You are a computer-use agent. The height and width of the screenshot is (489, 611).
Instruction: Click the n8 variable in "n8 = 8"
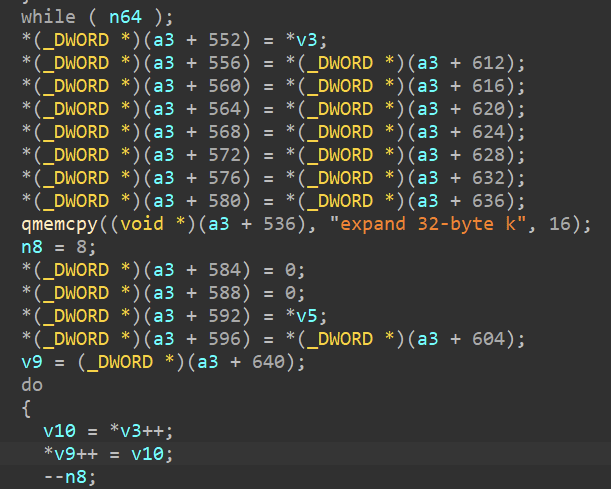[x=32, y=245]
